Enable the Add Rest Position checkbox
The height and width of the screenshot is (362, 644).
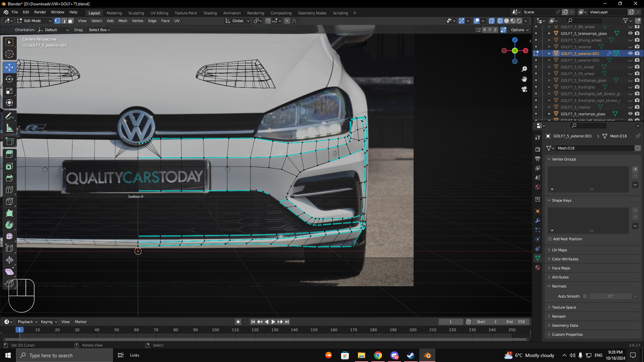click(x=550, y=239)
